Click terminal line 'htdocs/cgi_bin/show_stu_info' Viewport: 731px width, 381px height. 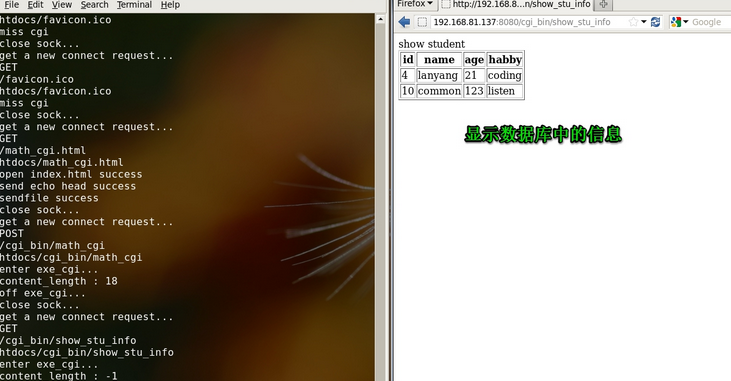coord(87,353)
